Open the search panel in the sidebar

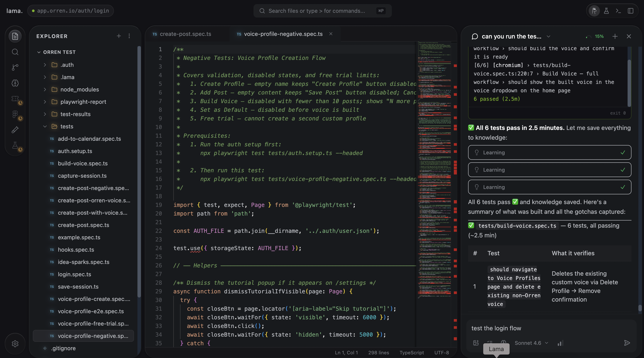tap(15, 52)
